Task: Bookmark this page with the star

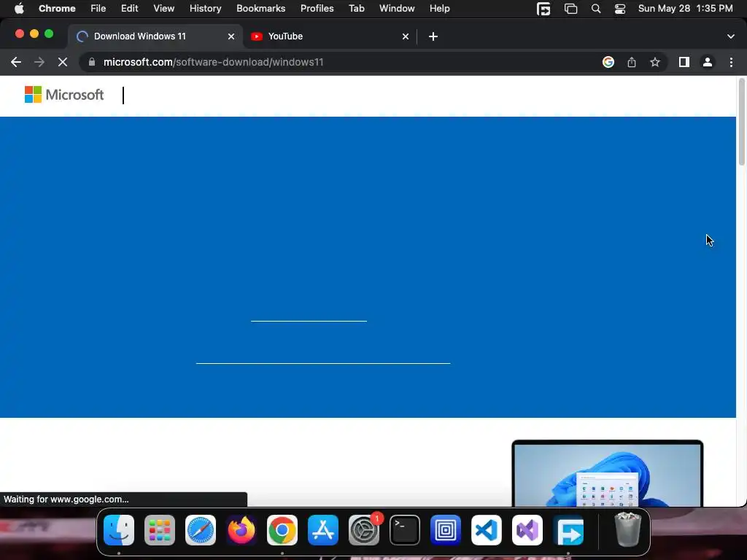Action: click(x=655, y=62)
